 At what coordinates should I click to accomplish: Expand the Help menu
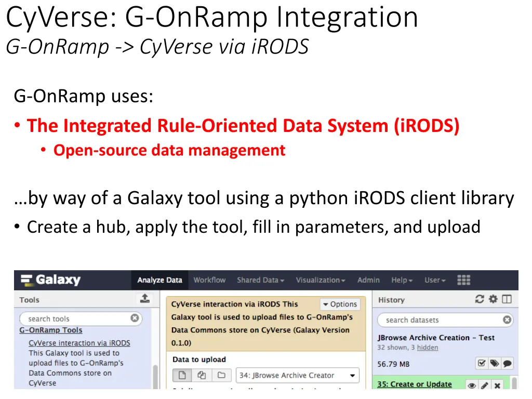(x=402, y=280)
